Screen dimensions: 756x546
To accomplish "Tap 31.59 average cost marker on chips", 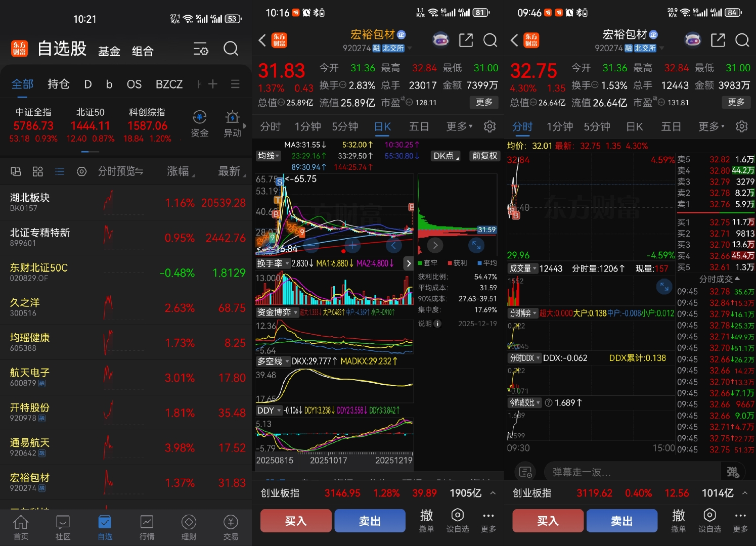I will [x=486, y=230].
